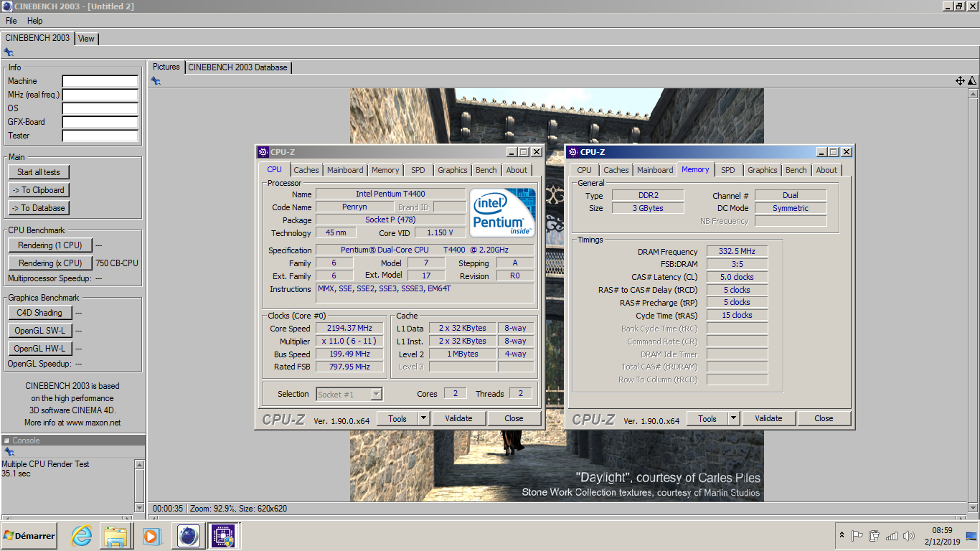Open Tools dropdown arrow in the Memory tab window
The height and width of the screenshot is (551, 980).
[x=733, y=418]
